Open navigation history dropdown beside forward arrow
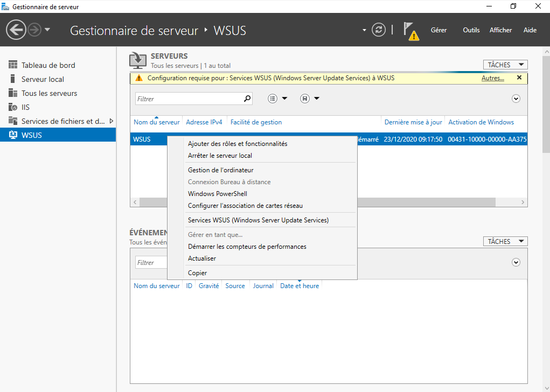The width and height of the screenshot is (550, 392). [47, 30]
